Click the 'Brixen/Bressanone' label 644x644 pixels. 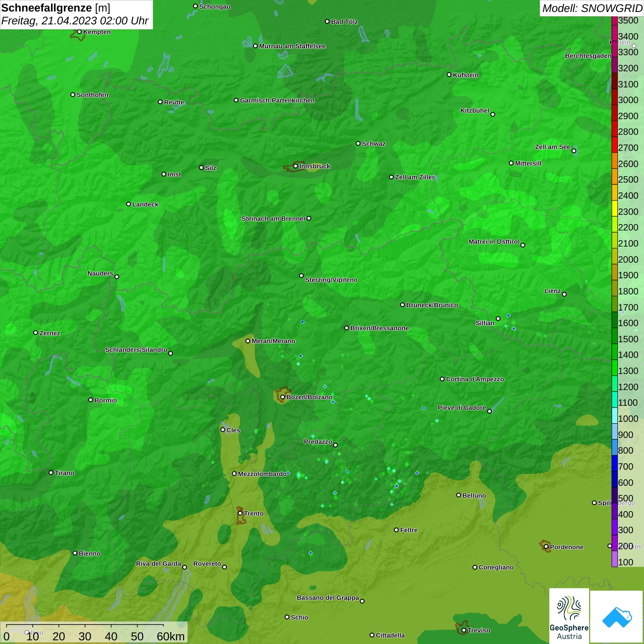pos(379,328)
